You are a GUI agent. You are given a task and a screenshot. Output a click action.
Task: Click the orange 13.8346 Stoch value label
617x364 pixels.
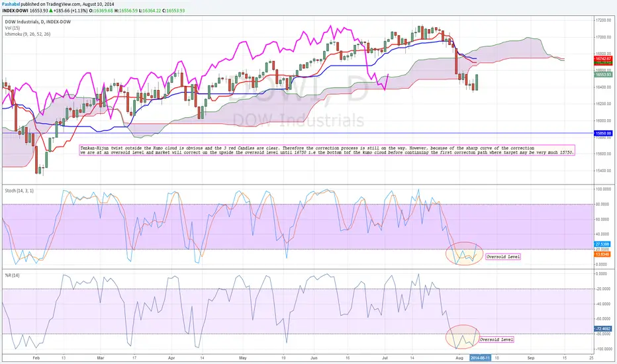602,255
